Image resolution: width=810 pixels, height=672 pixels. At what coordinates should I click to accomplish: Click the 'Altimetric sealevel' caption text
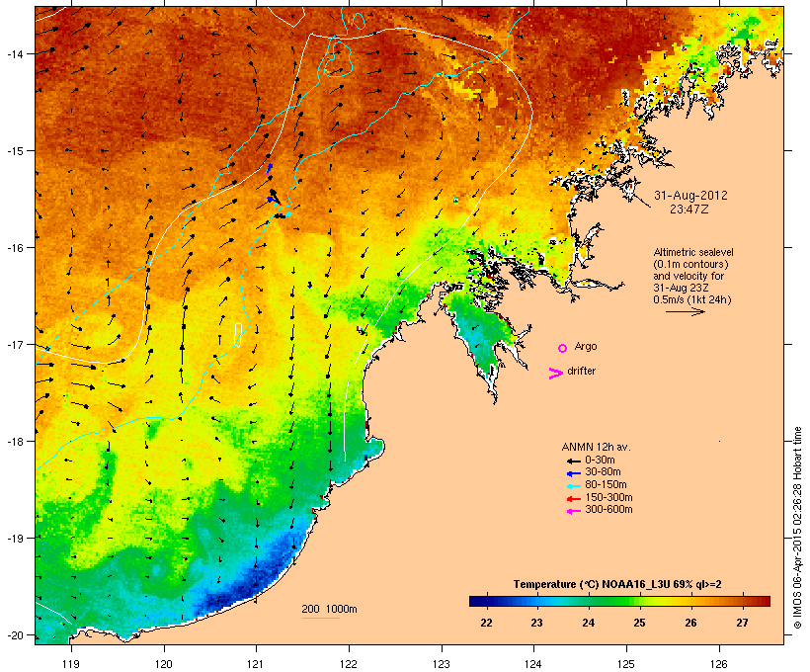pyautogui.click(x=693, y=252)
